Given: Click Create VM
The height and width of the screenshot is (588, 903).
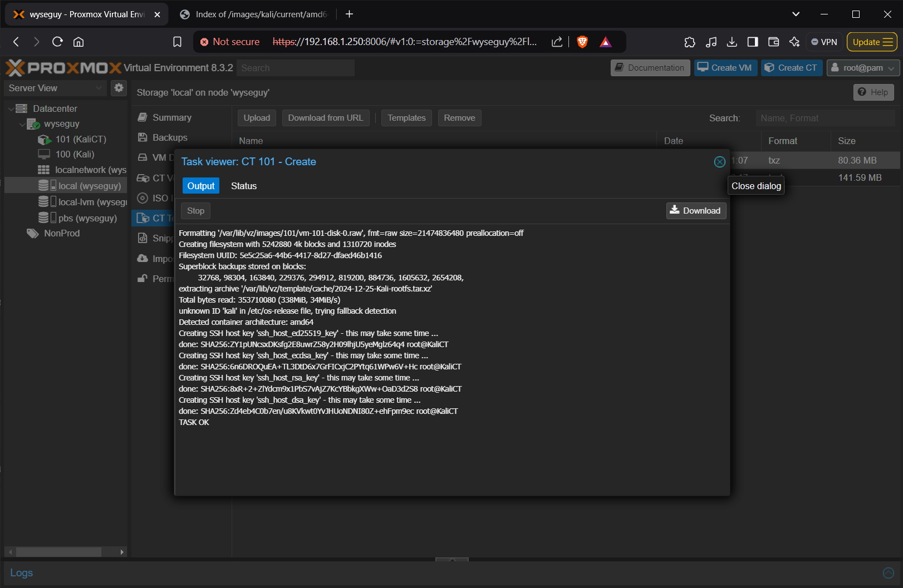Looking at the screenshot, I should pyautogui.click(x=725, y=68).
